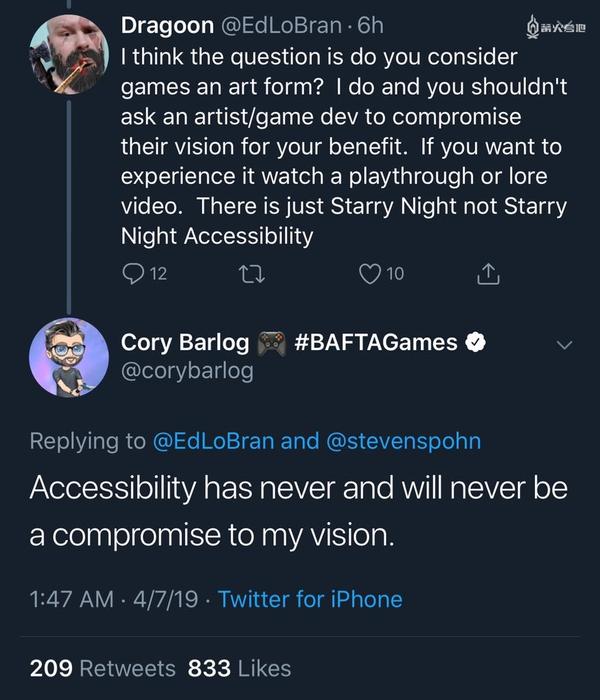Open Dragoon's profile picture
The image size is (600, 700).
click(x=68, y=53)
